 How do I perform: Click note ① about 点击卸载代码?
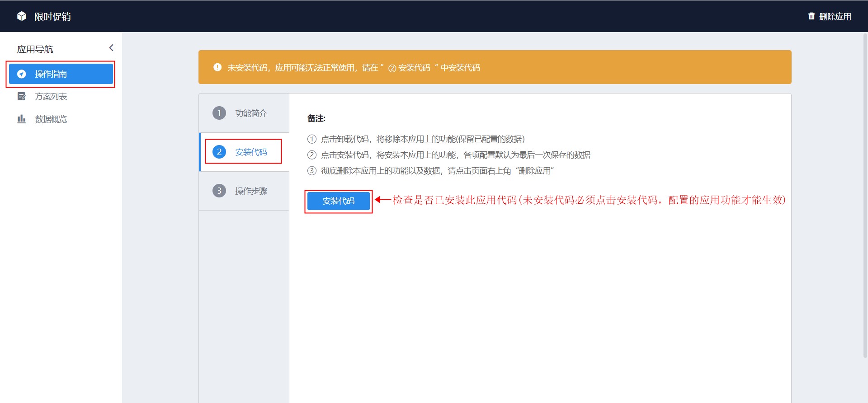(x=416, y=139)
